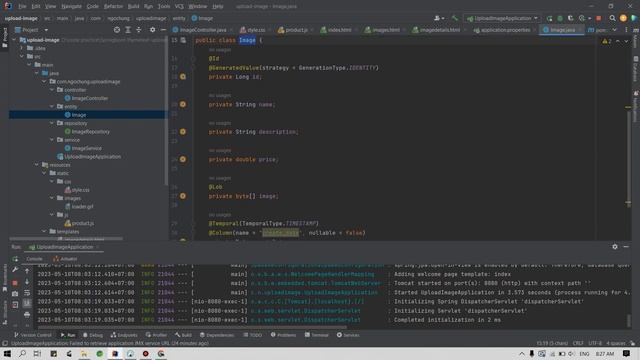Open the Console tab in Run panel
Viewport: 640px width, 360px height.
[x=34, y=259]
